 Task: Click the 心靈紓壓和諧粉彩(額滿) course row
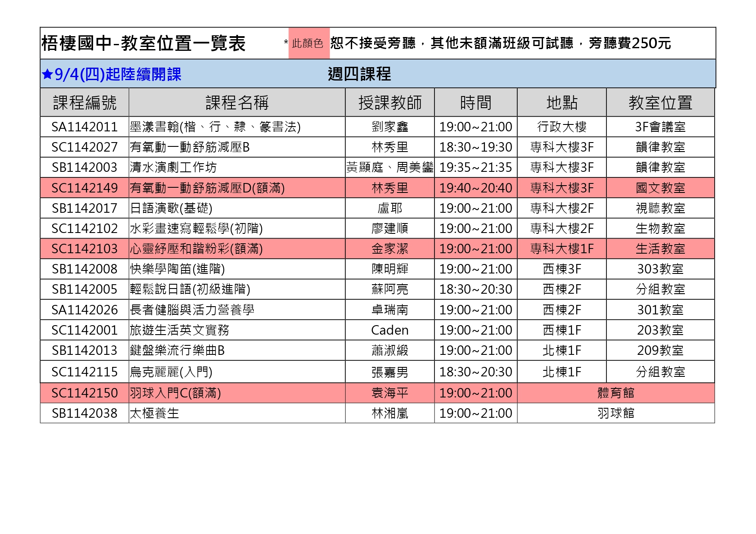click(x=197, y=249)
